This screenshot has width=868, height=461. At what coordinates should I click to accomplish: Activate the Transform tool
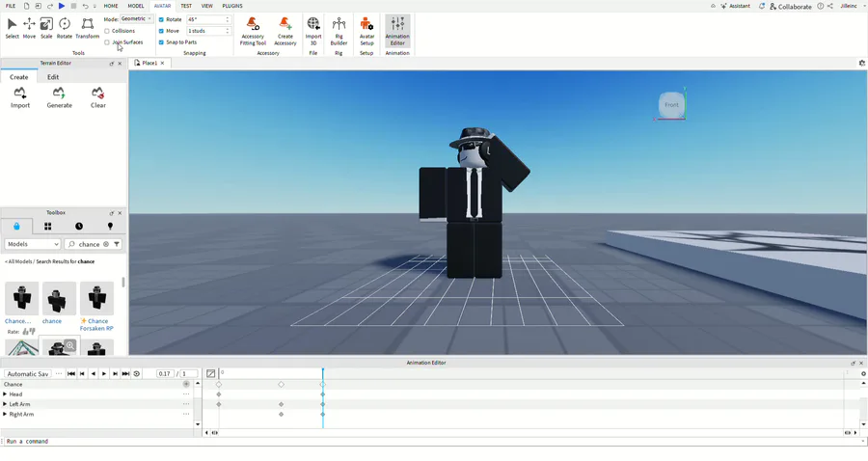pos(88,28)
